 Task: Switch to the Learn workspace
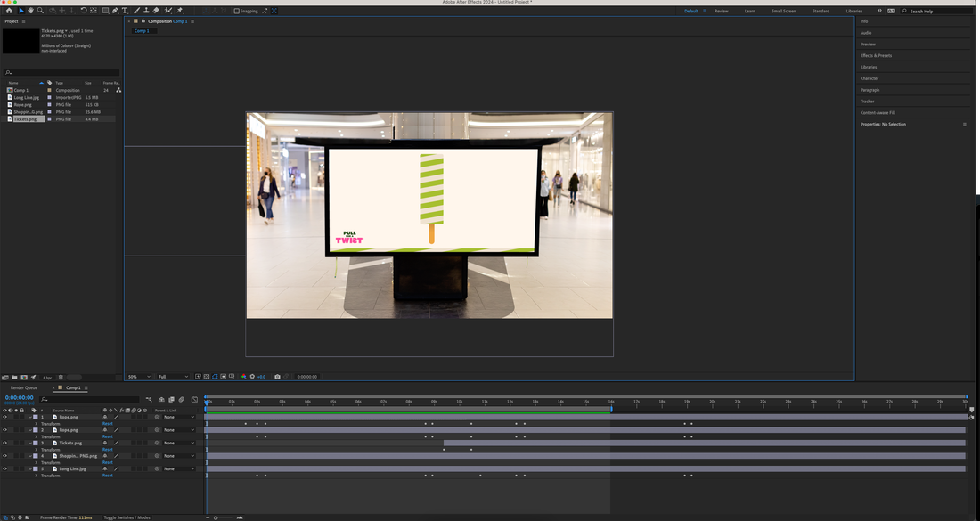point(749,11)
